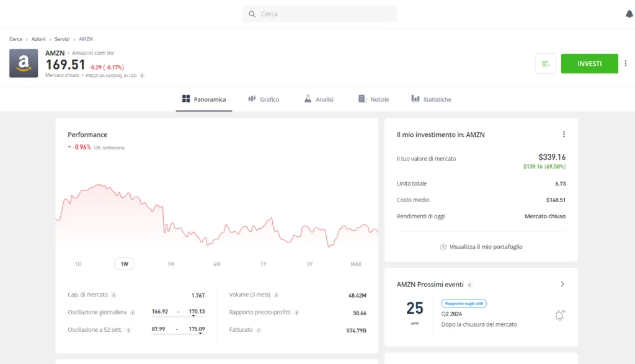Click info icon next to Cap. di mercato
Viewport: 635px width, 364px height.
click(x=114, y=295)
